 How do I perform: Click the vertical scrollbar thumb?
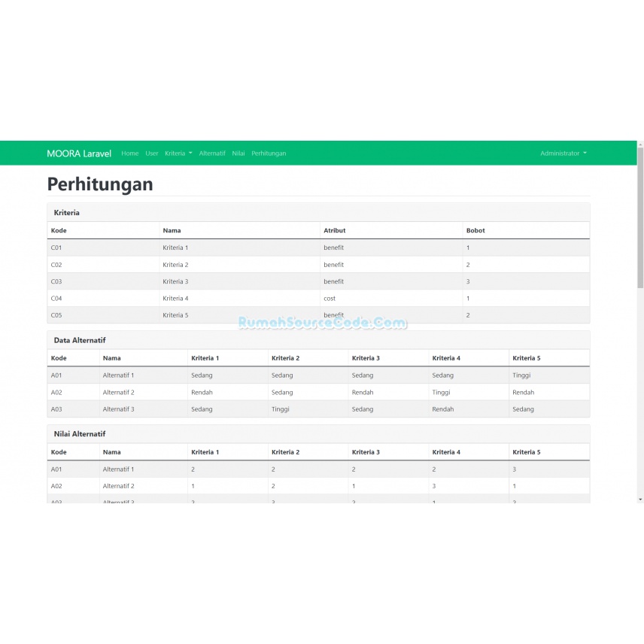click(x=640, y=217)
